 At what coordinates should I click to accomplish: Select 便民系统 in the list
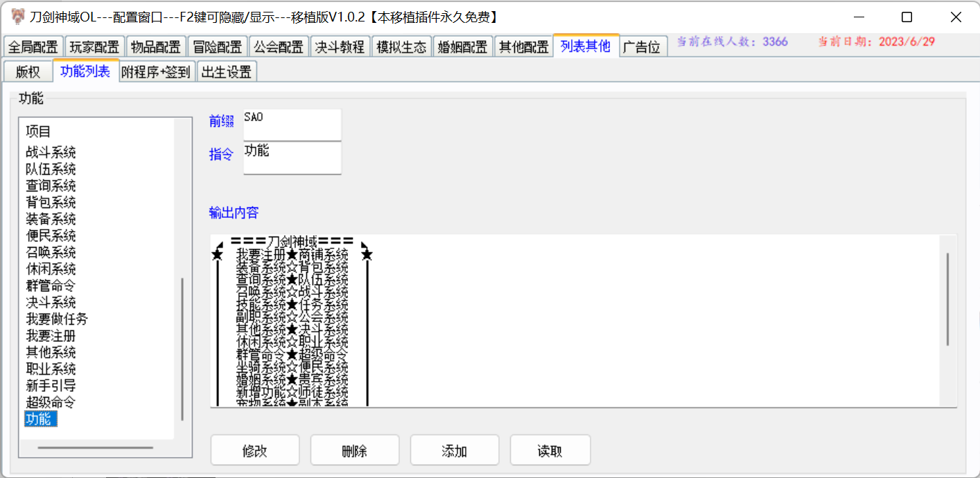click(x=51, y=236)
